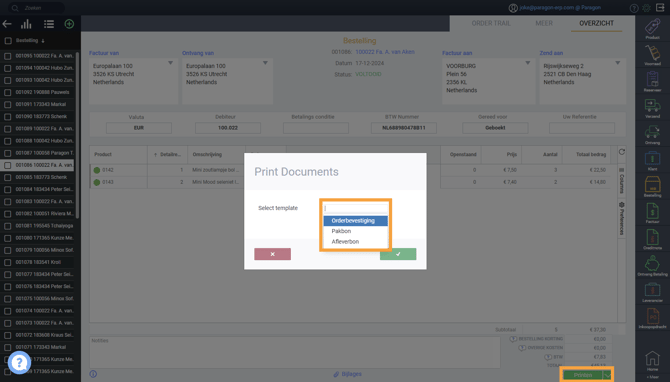Confirm printing with green checkmark button
Viewport: 670px width, 382px height.
pos(398,254)
